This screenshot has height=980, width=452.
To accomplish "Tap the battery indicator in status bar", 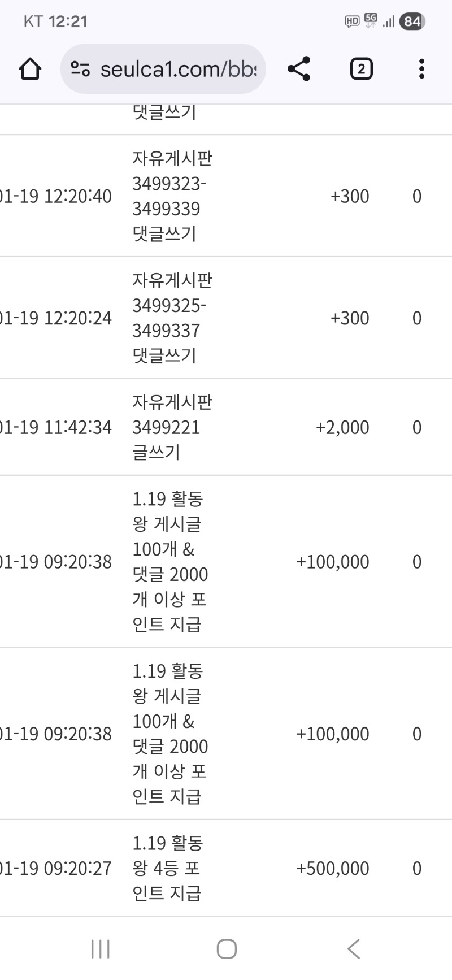I will [412, 21].
